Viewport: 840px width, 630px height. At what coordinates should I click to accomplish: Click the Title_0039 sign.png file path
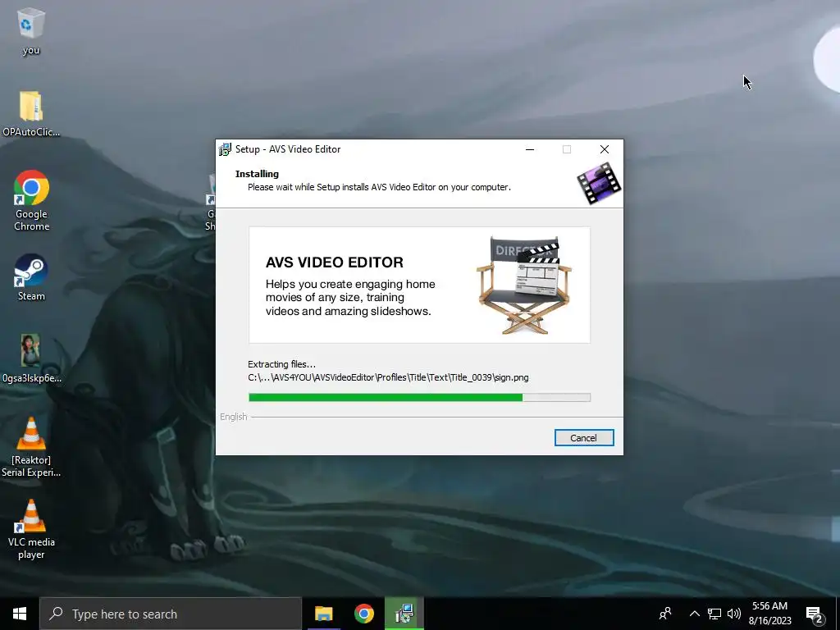tap(388, 377)
